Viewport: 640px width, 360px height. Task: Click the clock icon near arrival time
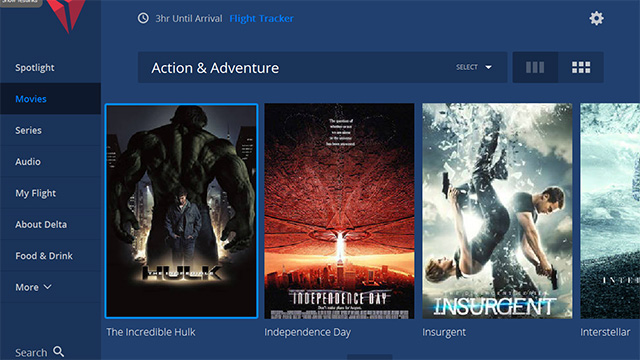click(x=143, y=18)
